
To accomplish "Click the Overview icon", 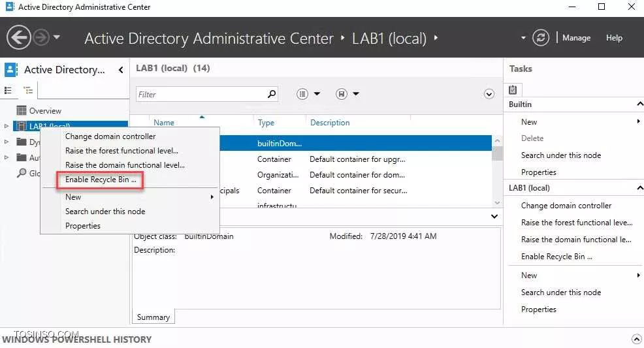I will pyautogui.click(x=22, y=110).
